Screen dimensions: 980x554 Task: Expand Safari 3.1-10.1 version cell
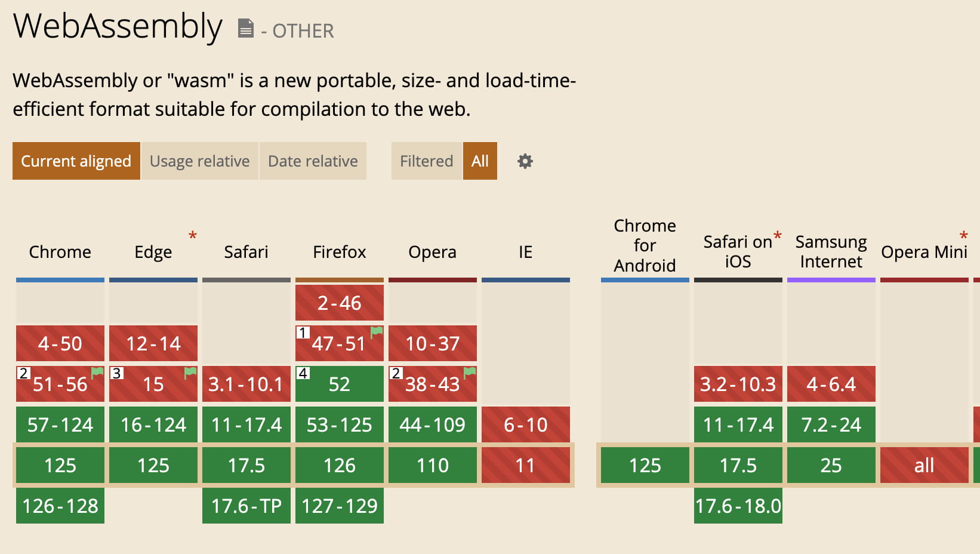pos(246,384)
